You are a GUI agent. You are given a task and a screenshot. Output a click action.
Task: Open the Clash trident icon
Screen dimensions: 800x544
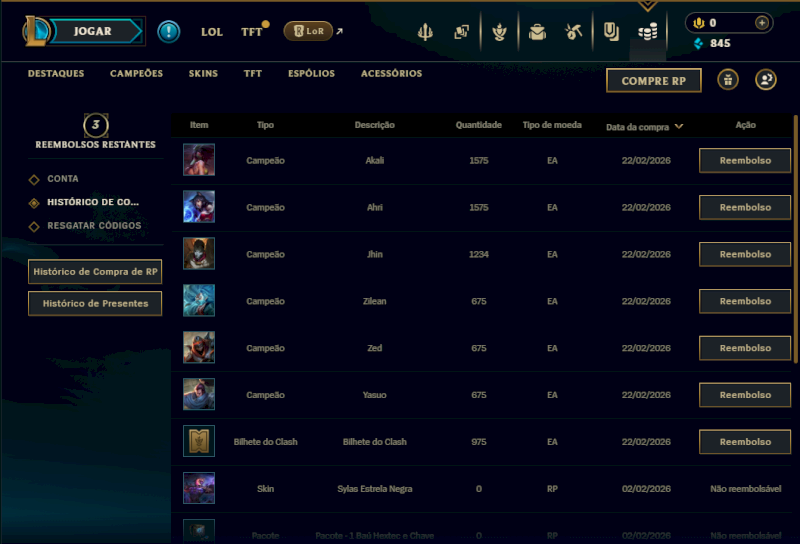coord(425,32)
